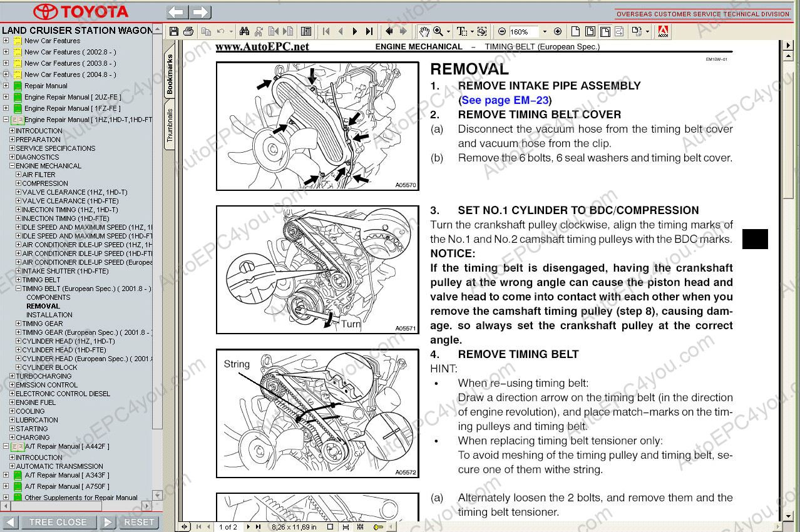This screenshot has width=800, height=532.
Task: Collapse the ENGINE MECHANICAL tree node
Action: pyautogui.click(x=12, y=166)
